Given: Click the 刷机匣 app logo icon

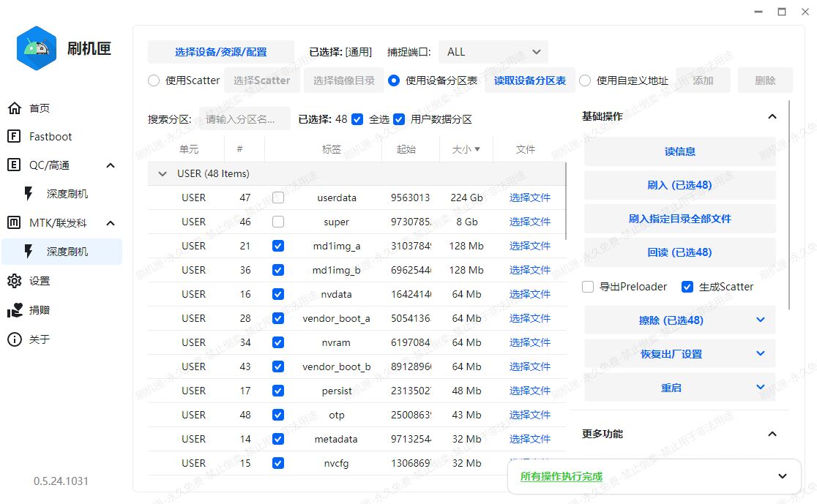Looking at the screenshot, I should point(37,48).
